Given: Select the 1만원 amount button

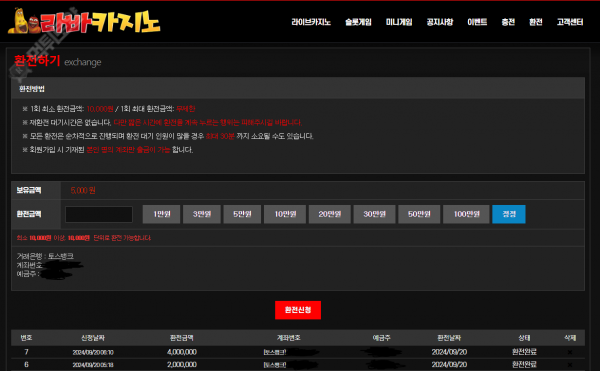Looking at the screenshot, I should (161, 214).
